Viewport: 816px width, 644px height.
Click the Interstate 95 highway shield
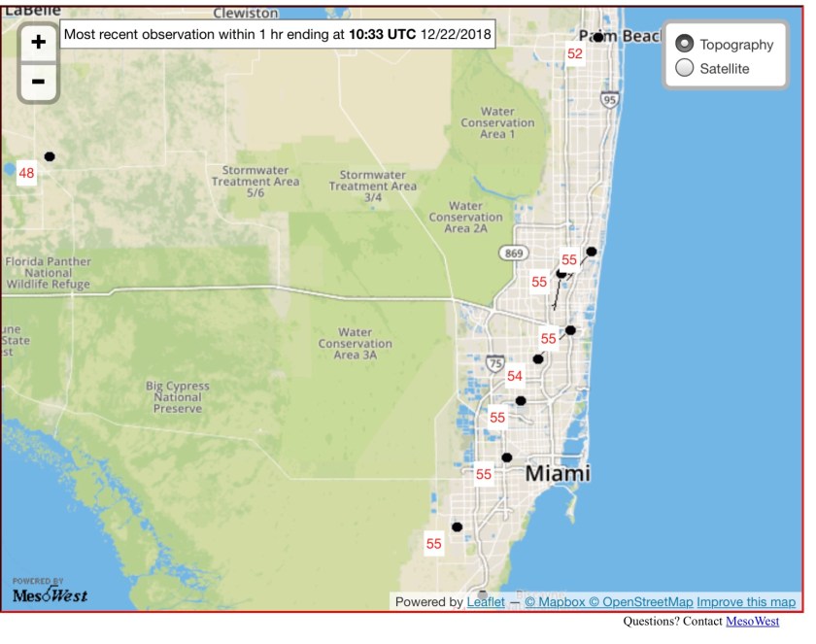pos(610,99)
